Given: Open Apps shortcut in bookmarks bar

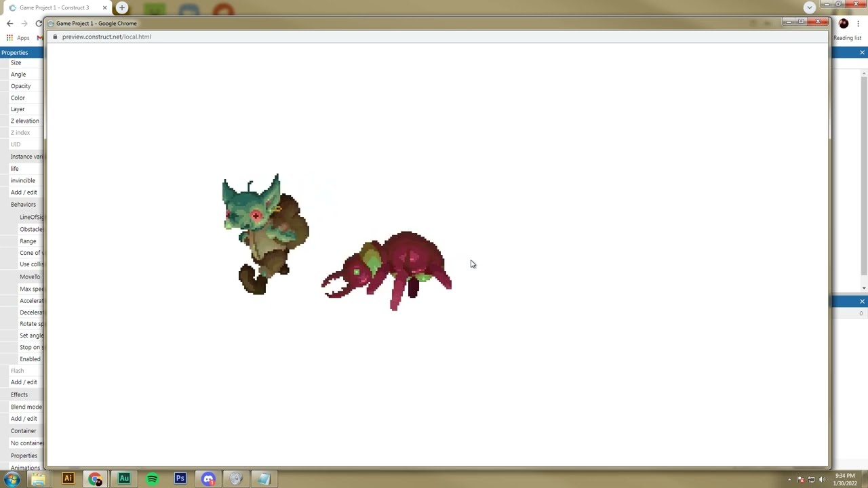Looking at the screenshot, I should pyautogui.click(x=18, y=38).
